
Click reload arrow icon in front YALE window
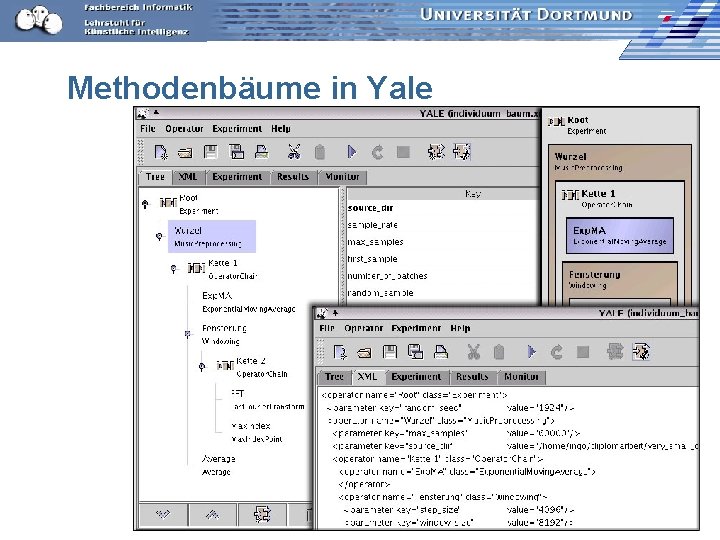pyautogui.click(x=557, y=352)
